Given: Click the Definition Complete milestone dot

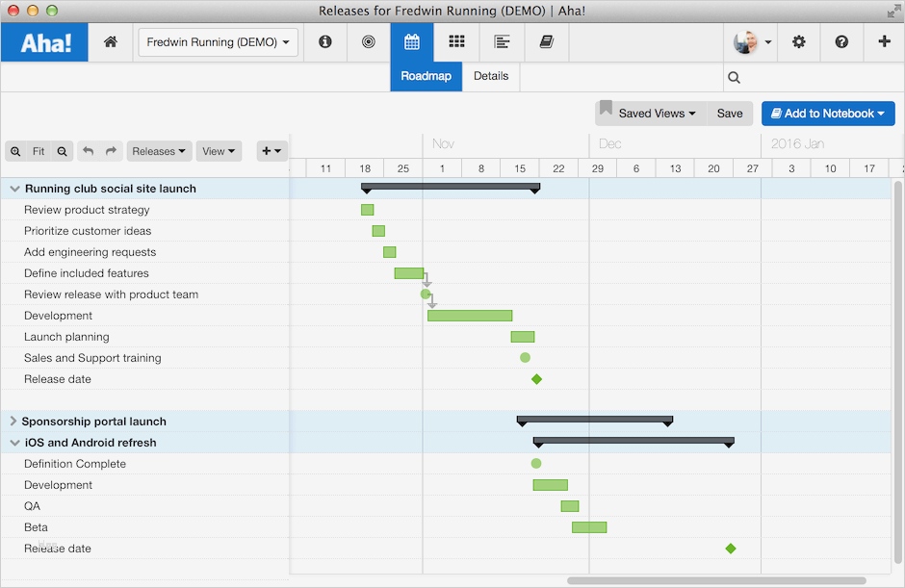Looking at the screenshot, I should click(536, 463).
